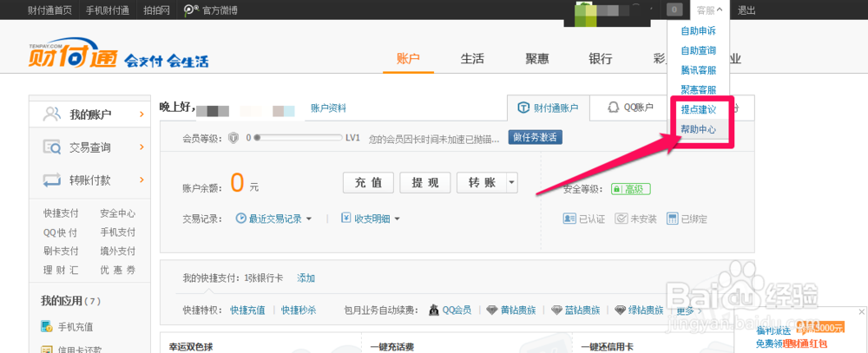Click the 我的账户 people icon
The width and height of the screenshot is (868, 353).
pos(51,114)
